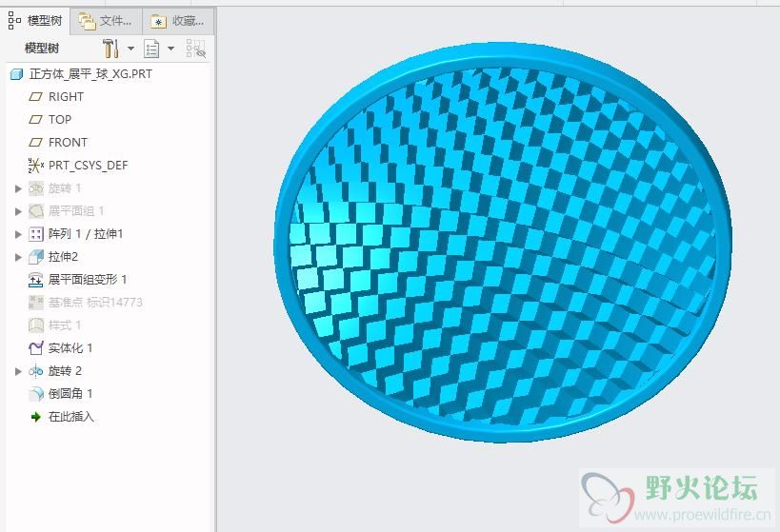Select the 展平面组 1 feature
The height and width of the screenshot is (532, 780).
76,211
